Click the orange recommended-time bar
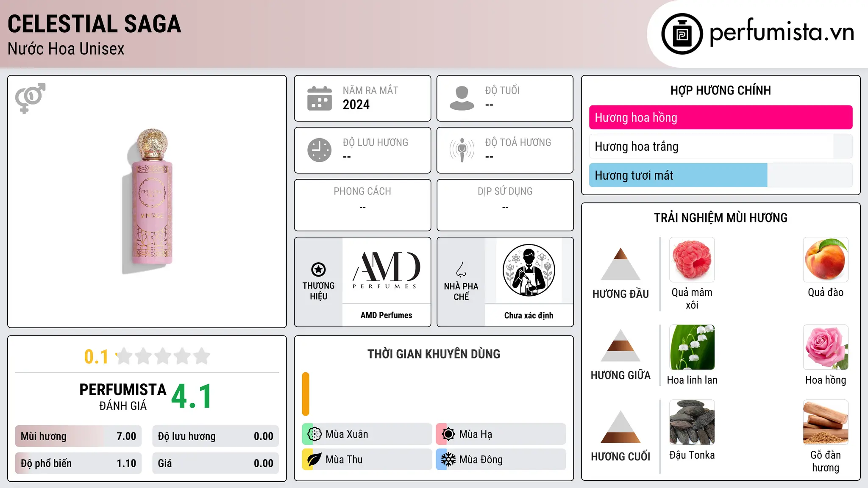868x488 pixels. (x=306, y=394)
